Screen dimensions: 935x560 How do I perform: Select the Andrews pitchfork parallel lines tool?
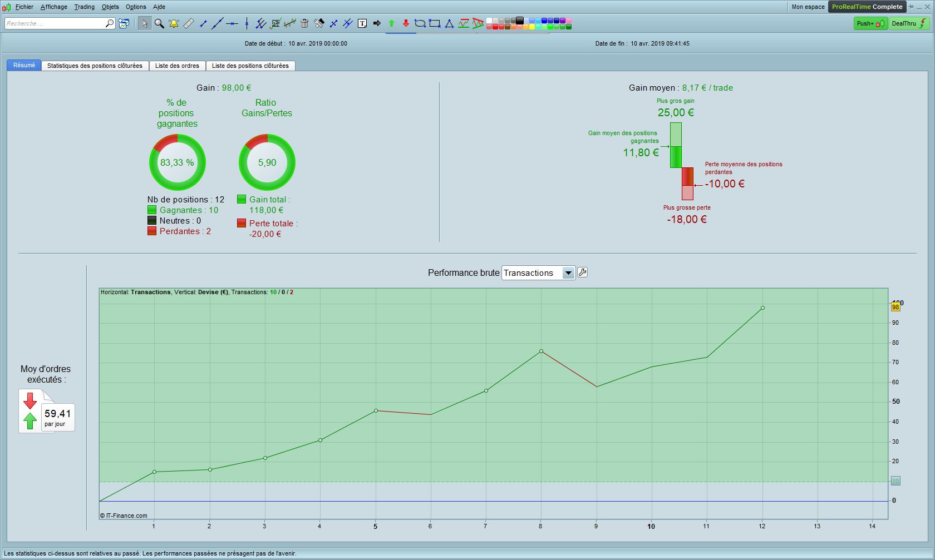(x=261, y=23)
